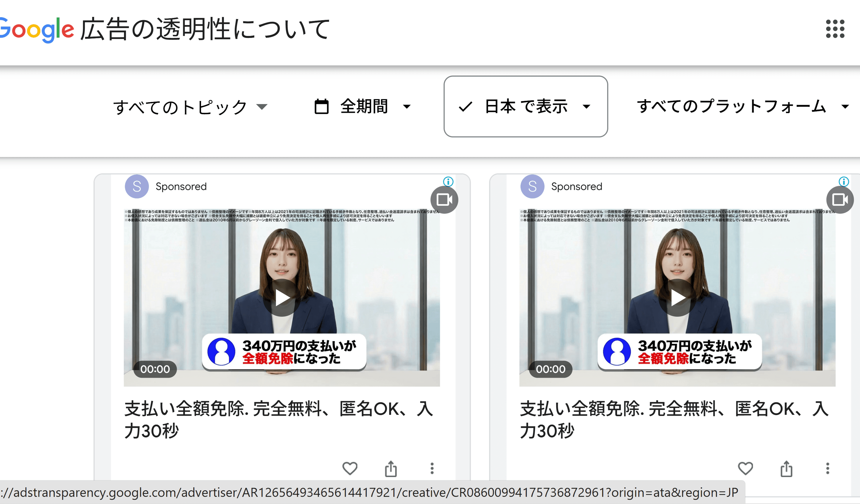Open the すべてのトピック topic filter dropdown
860x504 pixels.
[x=190, y=107]
